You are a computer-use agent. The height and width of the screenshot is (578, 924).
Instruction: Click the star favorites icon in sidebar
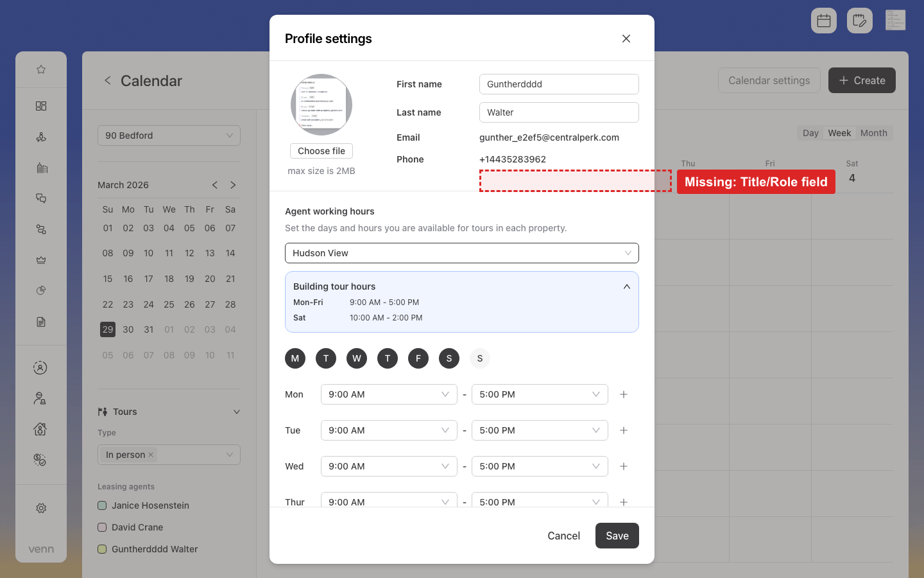[41, 69]
